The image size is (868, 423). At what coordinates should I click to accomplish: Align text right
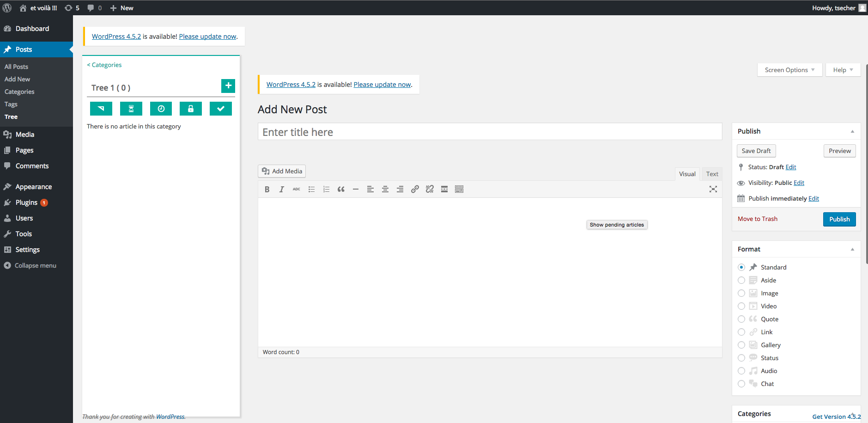(400, 189)
